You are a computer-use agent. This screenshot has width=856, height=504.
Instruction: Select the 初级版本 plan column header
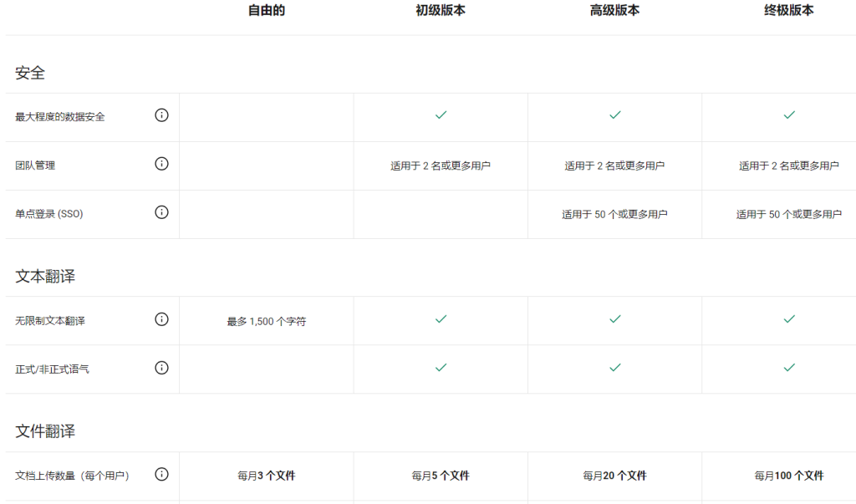click(441, 11)
